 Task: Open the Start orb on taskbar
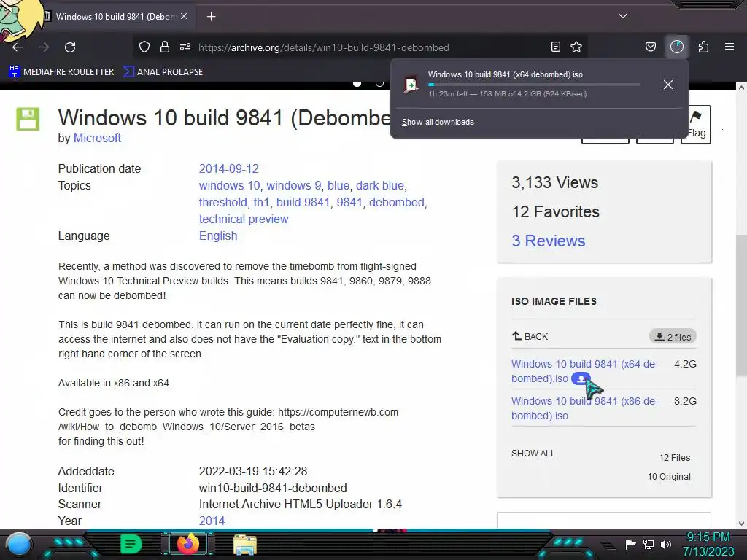[19, 545]
